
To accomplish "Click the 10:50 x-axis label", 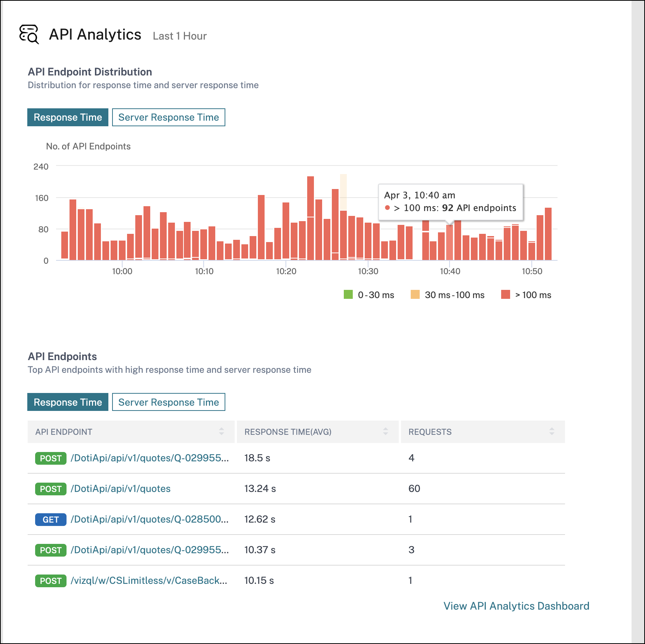I will coord(532,271).
